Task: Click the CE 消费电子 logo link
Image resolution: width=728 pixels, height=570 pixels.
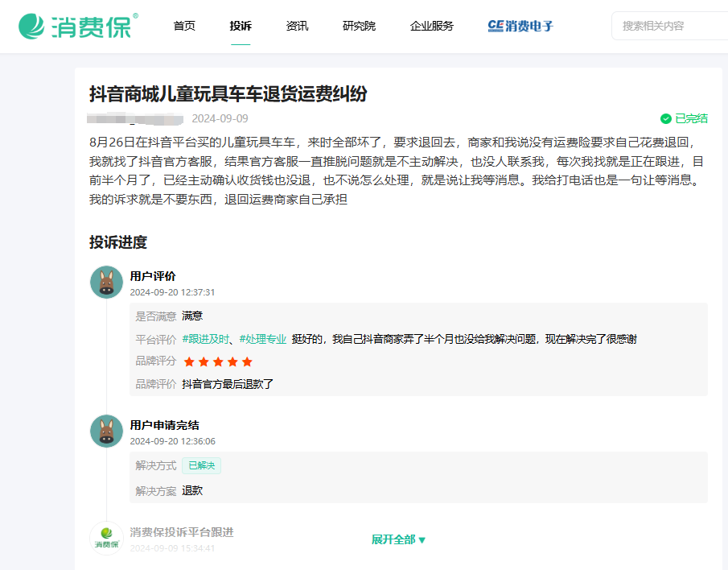Action: (520, 26)
